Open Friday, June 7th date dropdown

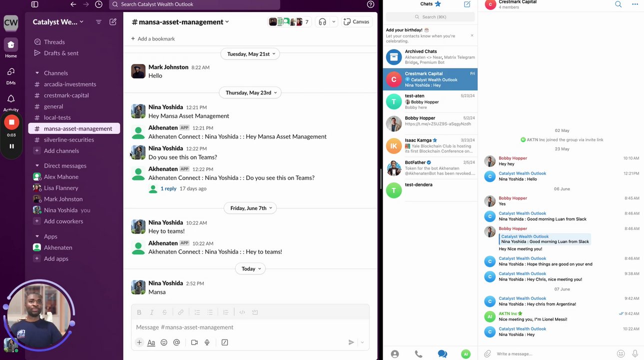pyautogui.click(x=251, y=208)
